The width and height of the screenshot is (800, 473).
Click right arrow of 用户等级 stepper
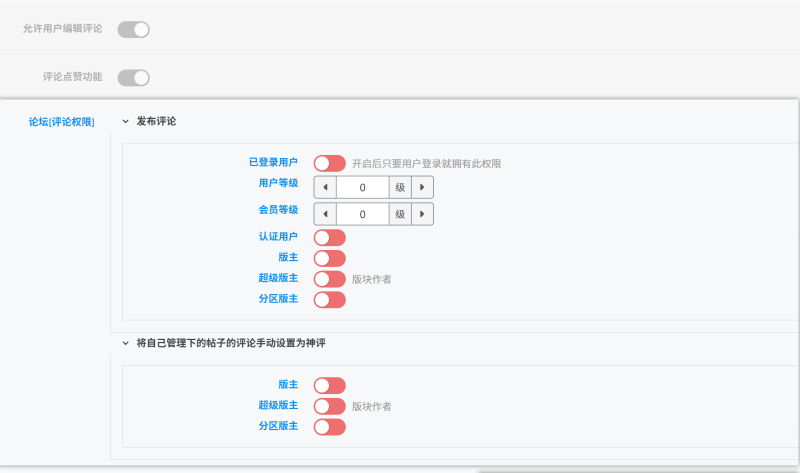pos(423,187)
